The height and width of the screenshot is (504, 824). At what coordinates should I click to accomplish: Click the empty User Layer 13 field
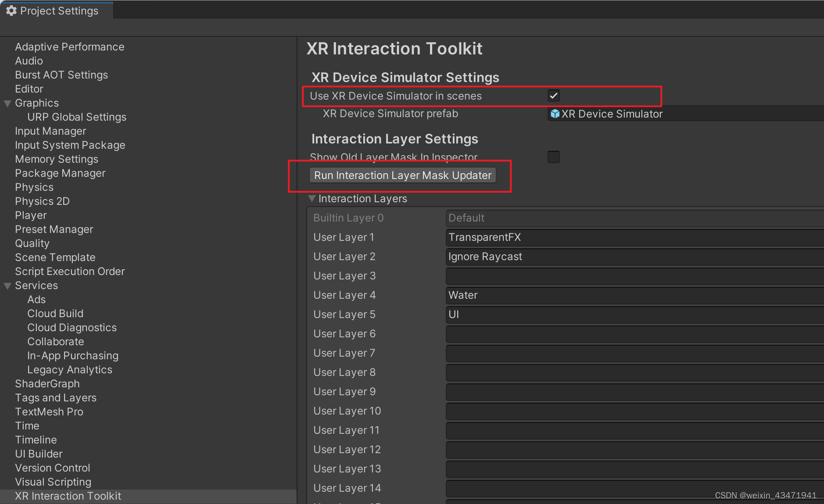635,469
